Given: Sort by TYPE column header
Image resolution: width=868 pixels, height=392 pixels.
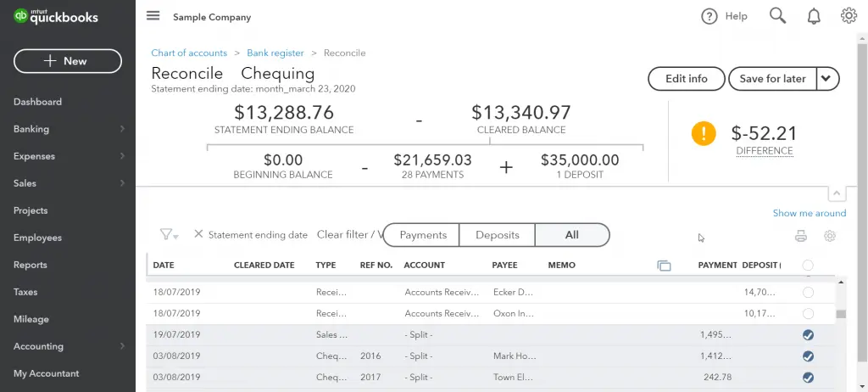Looking at the screenshot, I should coord(325,265).
